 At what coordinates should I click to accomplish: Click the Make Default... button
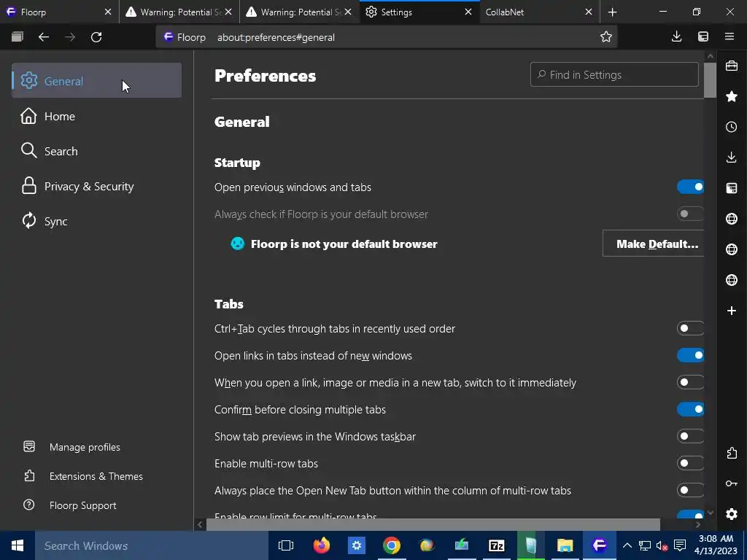point(653,244)
